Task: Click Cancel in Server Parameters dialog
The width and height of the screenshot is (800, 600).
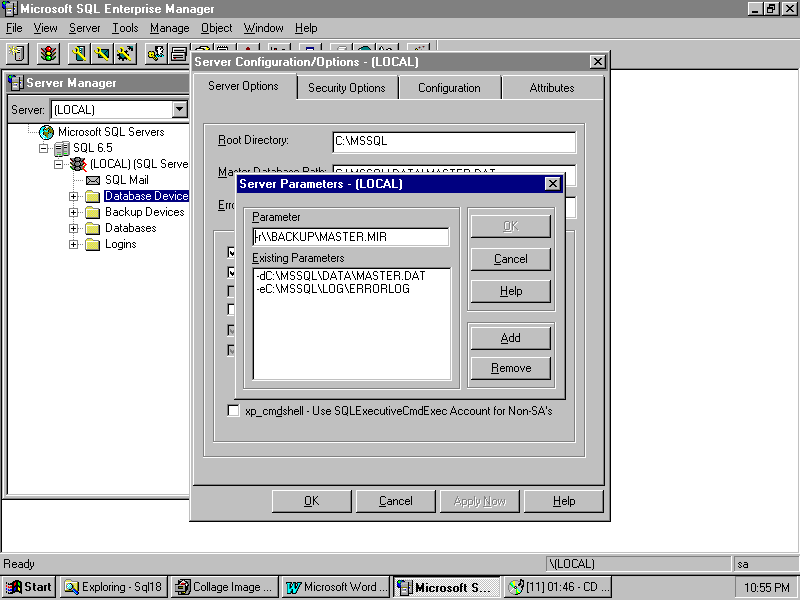Action: click(510, 259)
